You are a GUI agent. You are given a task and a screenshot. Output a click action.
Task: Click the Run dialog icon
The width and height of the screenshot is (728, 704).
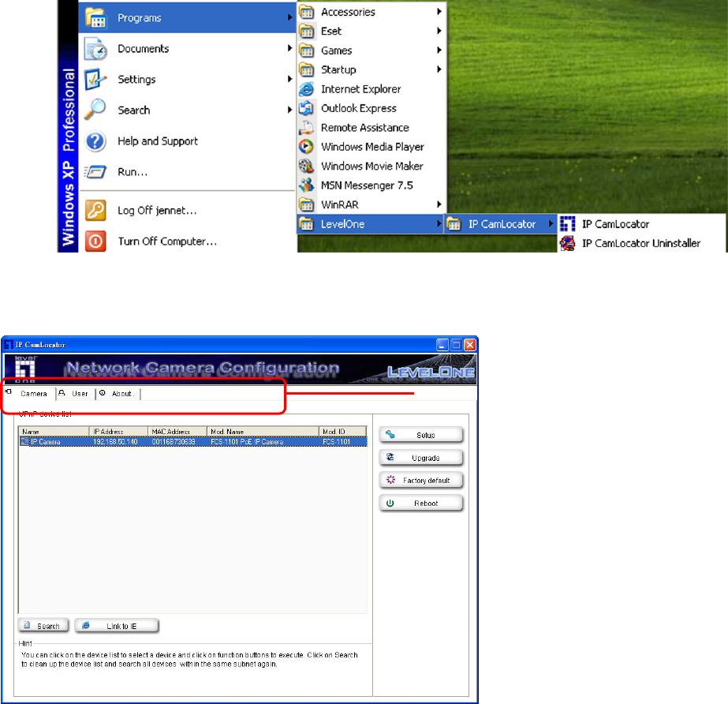(95, 172)
